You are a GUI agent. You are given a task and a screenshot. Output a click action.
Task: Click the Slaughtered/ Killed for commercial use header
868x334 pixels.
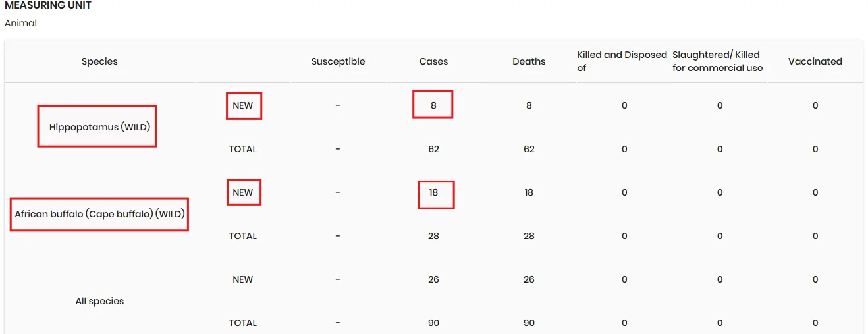717,61
